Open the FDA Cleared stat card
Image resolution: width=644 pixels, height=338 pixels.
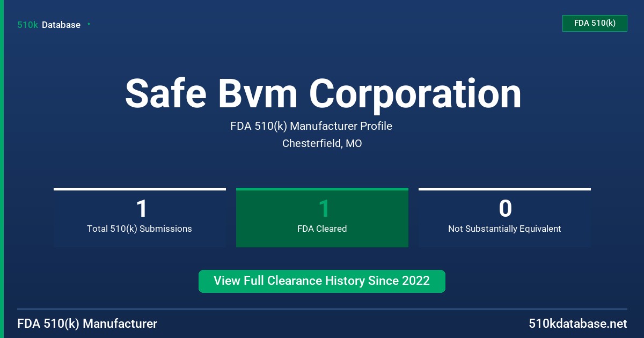tap(322, 217)
